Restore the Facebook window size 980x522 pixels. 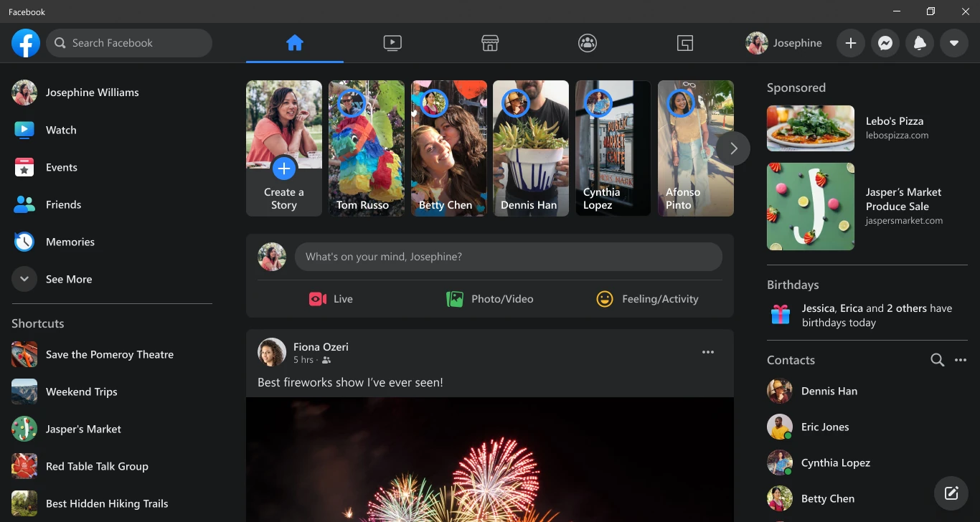click(930, 11)
